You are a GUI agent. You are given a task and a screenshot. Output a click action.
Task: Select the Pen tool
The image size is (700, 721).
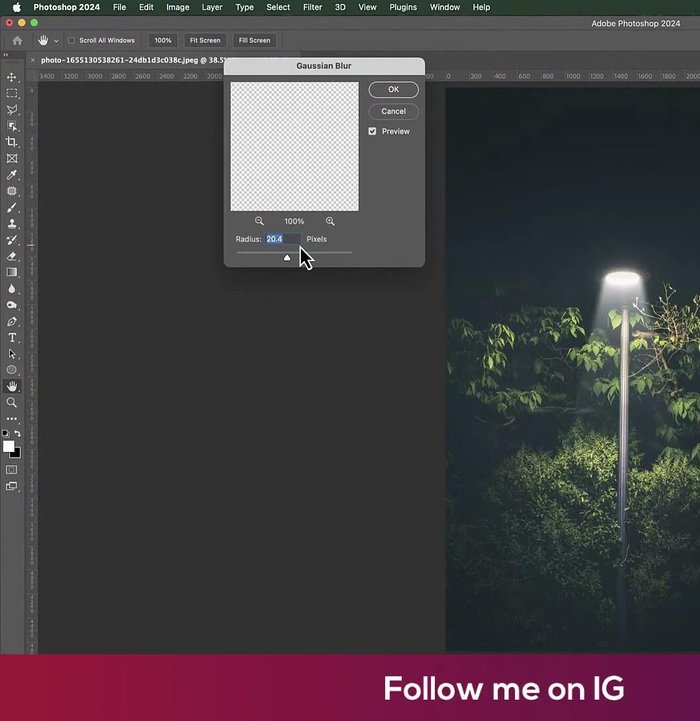pyautogui.click(x=12, y=321)
